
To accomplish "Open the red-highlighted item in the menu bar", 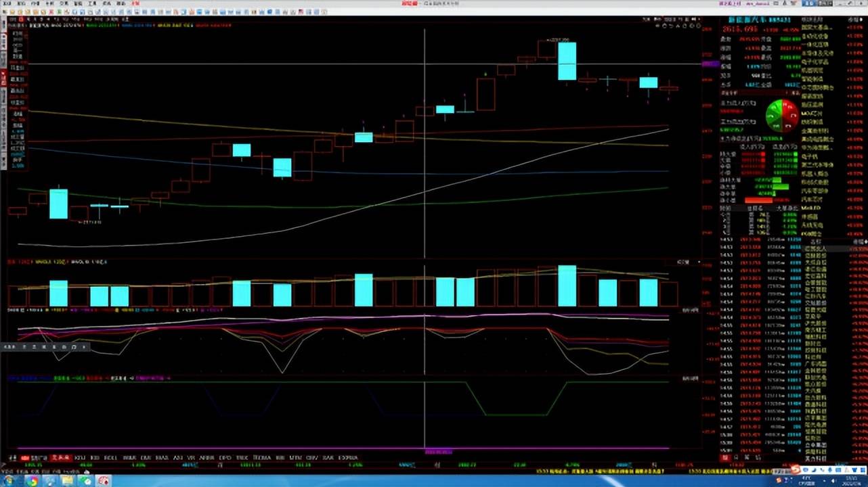I will [135, 3].
